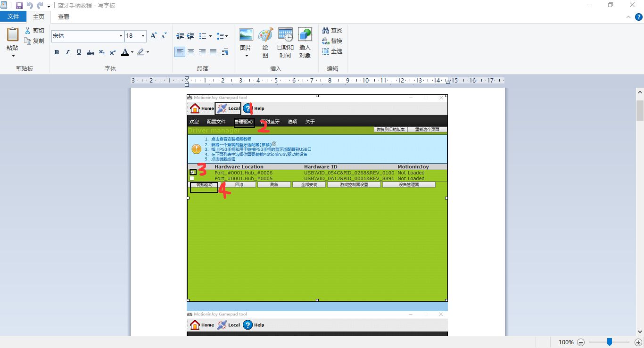This screenshot has height=348, width=644.
Task: Open WordPad help with the question-mark icon
Action: (x=638, y=17)
